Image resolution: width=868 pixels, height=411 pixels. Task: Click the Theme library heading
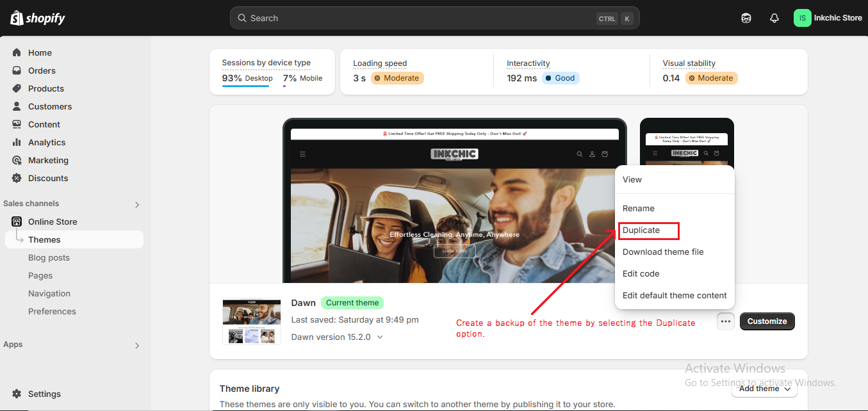click(250, 389)
